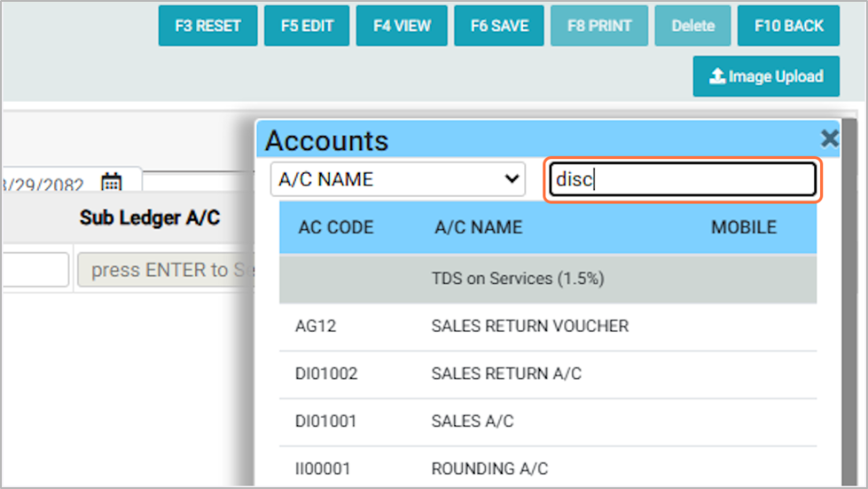Go back using F10 BACK button
868x489 pixels.
pyautogui.click(x=788, y=26)
